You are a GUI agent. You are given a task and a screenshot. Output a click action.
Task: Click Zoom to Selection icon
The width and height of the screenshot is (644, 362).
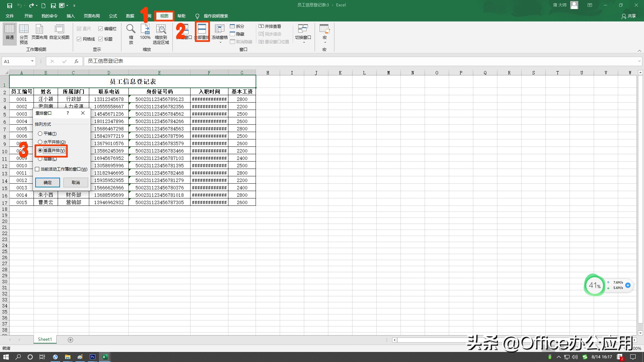[161, 29]
